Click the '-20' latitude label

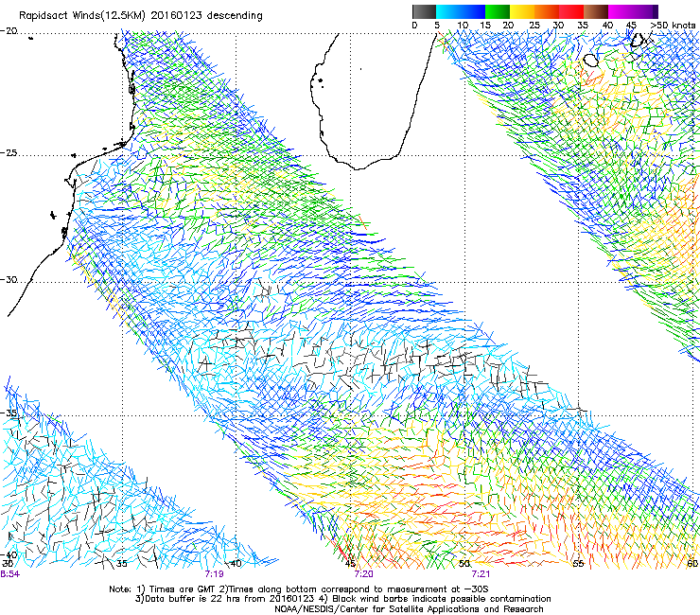pyautogui.click(x=9, y=31)
